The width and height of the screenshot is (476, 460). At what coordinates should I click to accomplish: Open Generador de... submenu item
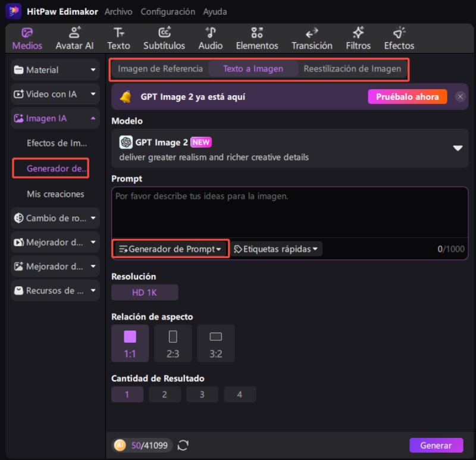coord(57,168)
